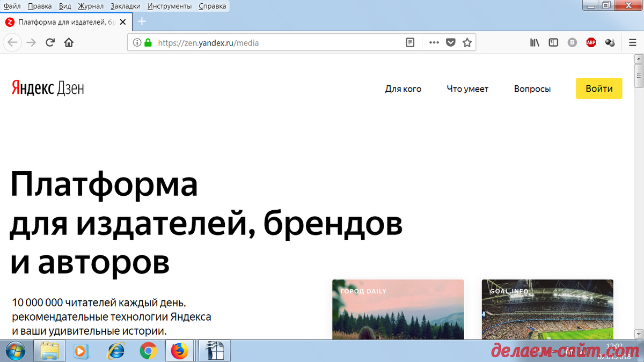Click the headline Платформа для издателей

point(206,223)
